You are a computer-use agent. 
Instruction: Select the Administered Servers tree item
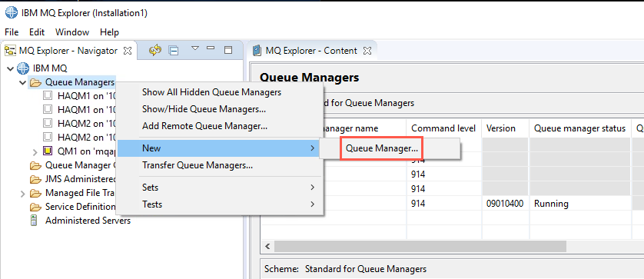pos(88,221)
